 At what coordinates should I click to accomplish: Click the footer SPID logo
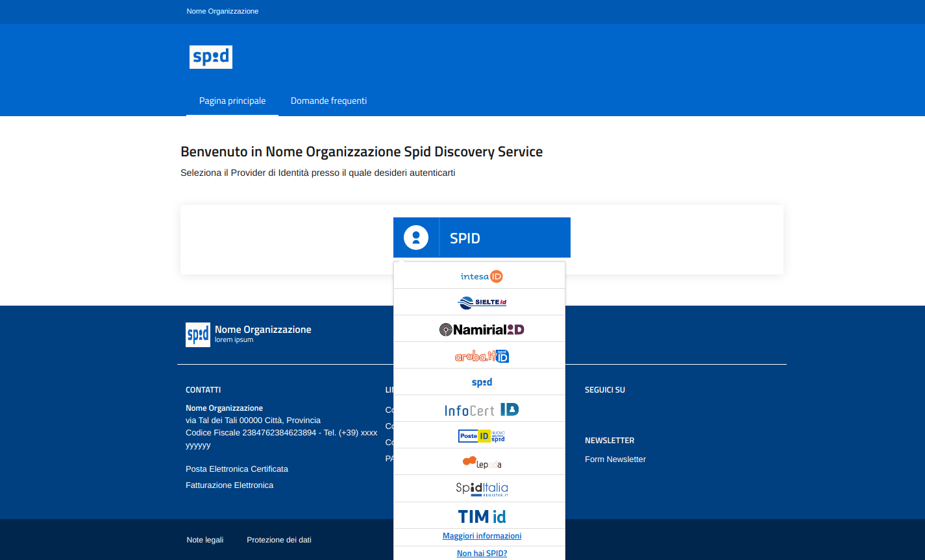pos(198,335)
